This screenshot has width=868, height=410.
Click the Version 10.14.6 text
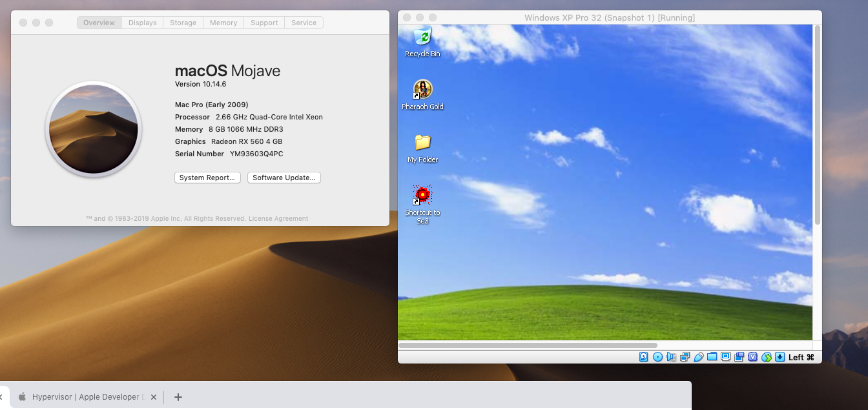click(201, 84)
